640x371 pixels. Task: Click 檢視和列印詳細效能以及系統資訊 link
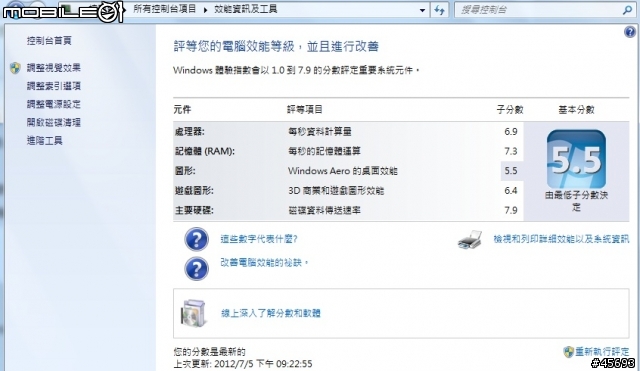click(x=561, y=239)
